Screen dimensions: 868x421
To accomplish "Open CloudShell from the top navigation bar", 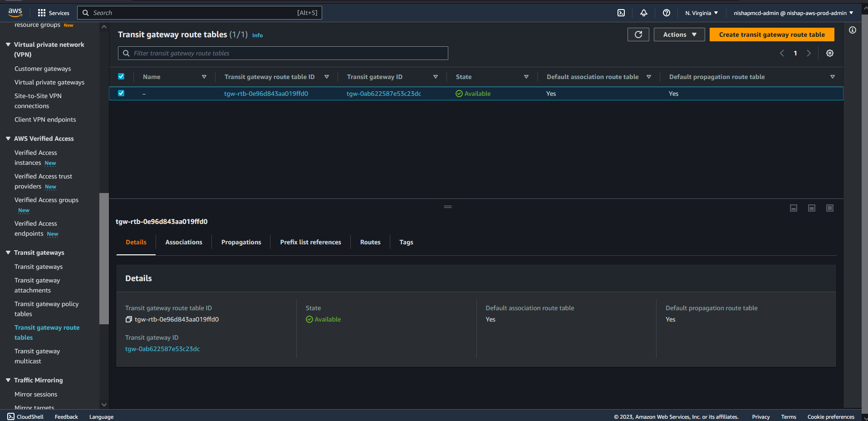I will coord(621,13).
